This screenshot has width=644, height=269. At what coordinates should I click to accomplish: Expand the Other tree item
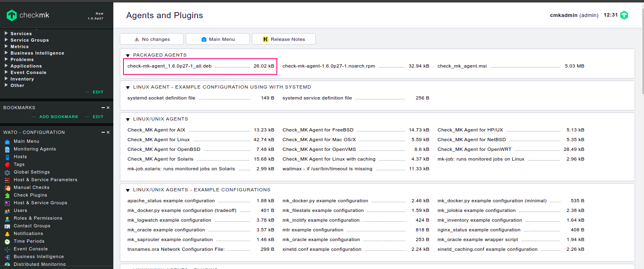6,85
